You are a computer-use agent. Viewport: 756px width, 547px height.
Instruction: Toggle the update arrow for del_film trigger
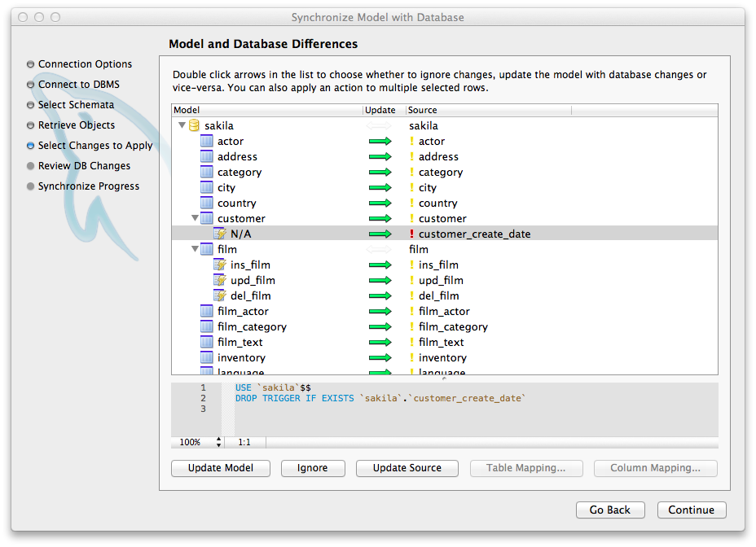pos(380,296)
